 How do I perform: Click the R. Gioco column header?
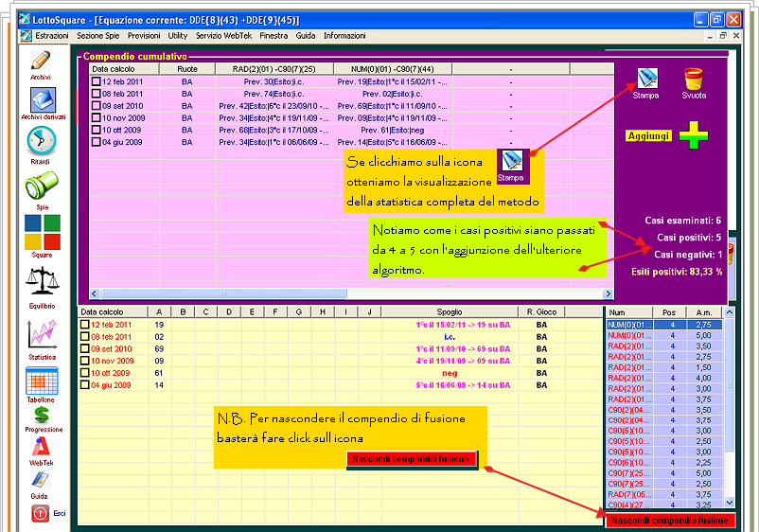(541, 312)
